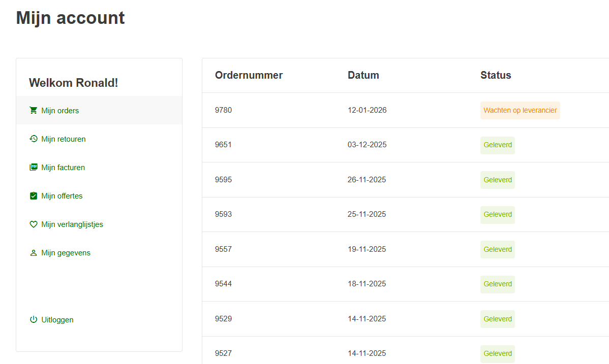Select order number 9593
Viewport: 609px width, 364px height.
[x=223, y=214]
